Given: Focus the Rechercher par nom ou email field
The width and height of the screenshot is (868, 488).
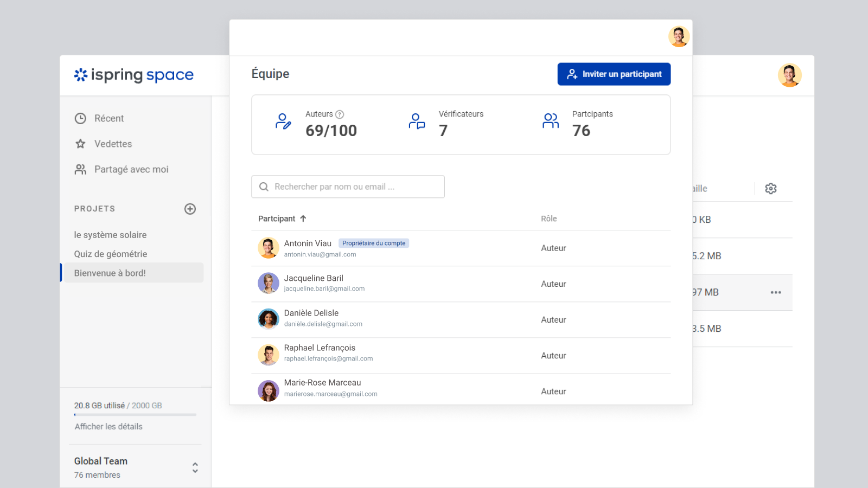Looking at the screenshot, I should pyautogui.click(x=348, y=187).
